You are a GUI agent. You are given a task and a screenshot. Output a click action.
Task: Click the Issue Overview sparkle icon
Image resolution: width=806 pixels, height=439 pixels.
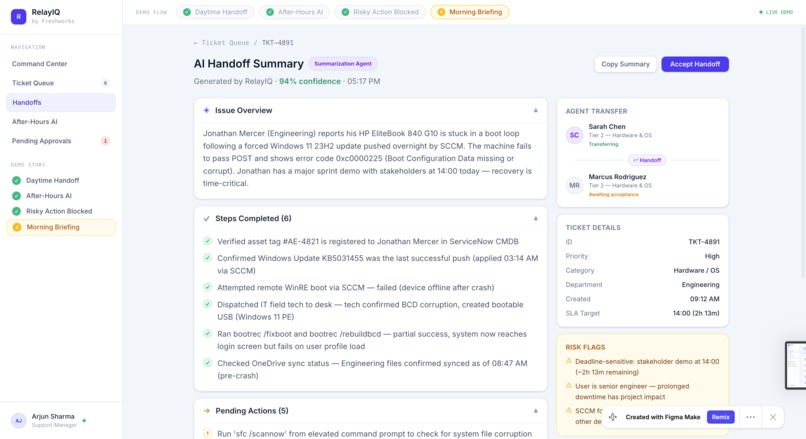206,111
